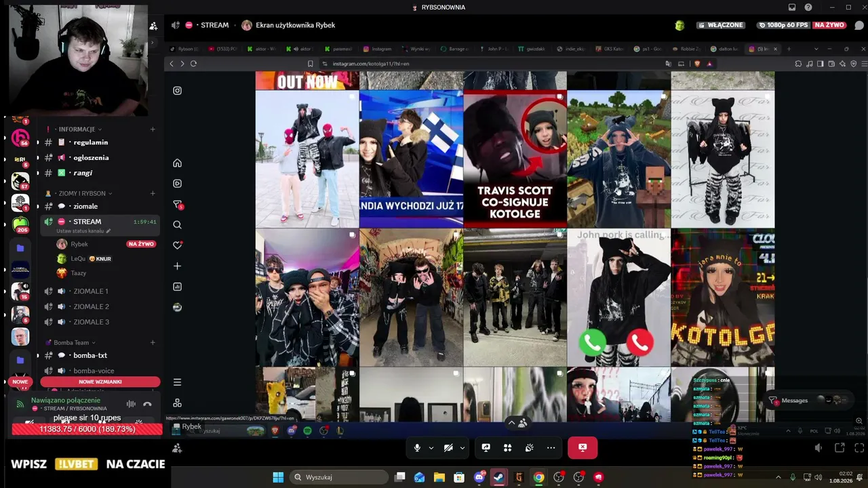Open the regulamin channel
Viewport: 868px width, 488px height.
(x=99, y=142)
